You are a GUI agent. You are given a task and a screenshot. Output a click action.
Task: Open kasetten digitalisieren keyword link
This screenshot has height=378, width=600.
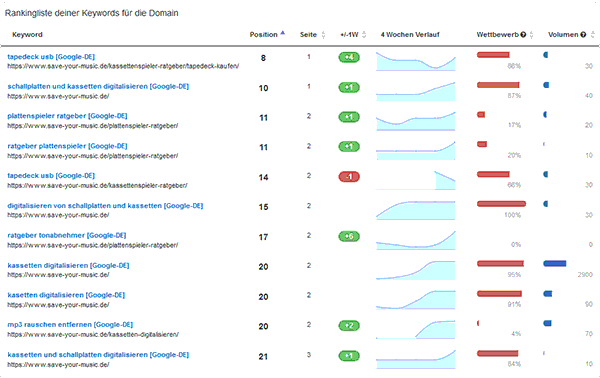pyautogui.click(x=66, y=295)
